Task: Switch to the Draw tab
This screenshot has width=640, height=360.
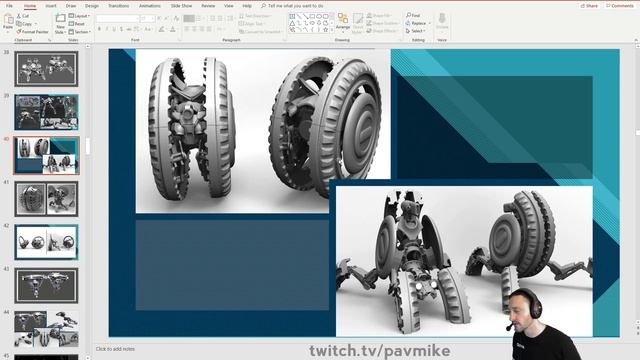Action: (71, 6)
